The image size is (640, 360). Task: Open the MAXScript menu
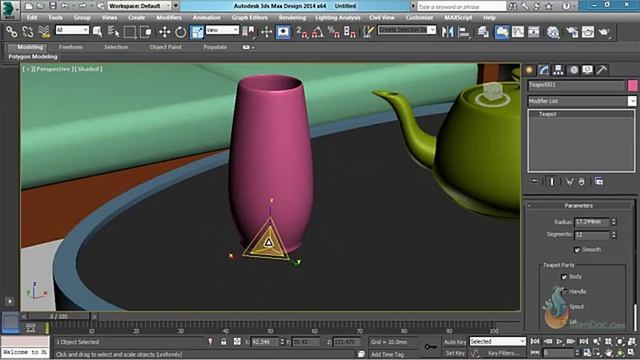pos(458,18)
